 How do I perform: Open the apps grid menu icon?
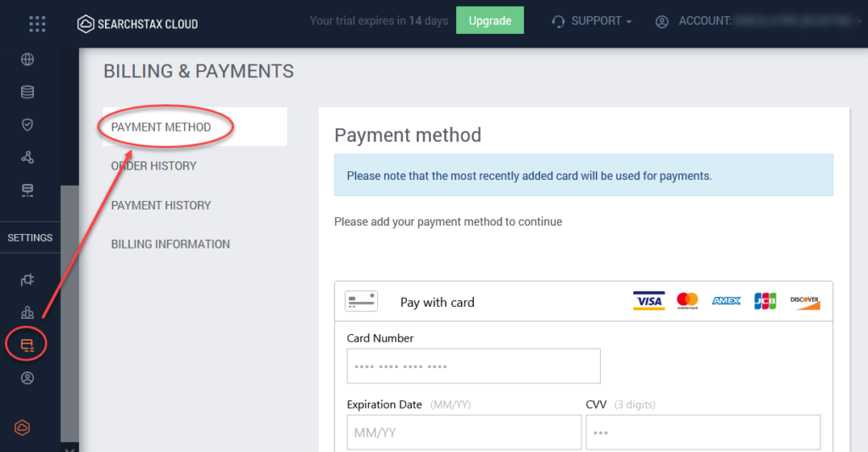(37, 24)
